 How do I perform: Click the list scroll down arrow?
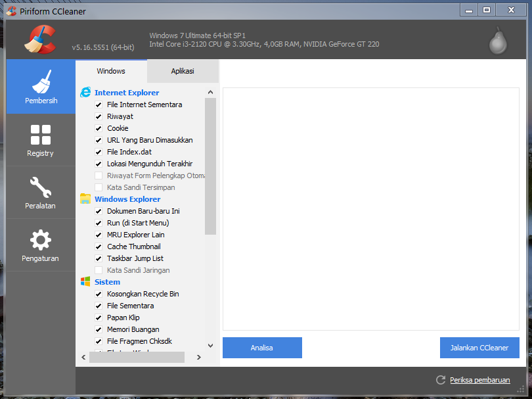pyautogui.click(x=210, y=346)
